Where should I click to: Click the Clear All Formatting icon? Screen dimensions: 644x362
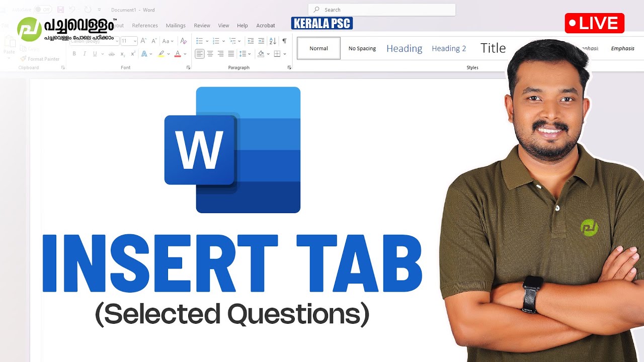(x=183, y=41)
